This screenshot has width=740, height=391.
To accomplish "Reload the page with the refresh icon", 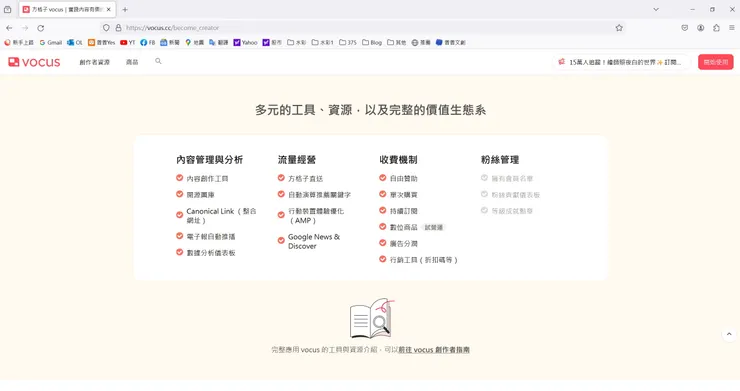I will (41, 28).
